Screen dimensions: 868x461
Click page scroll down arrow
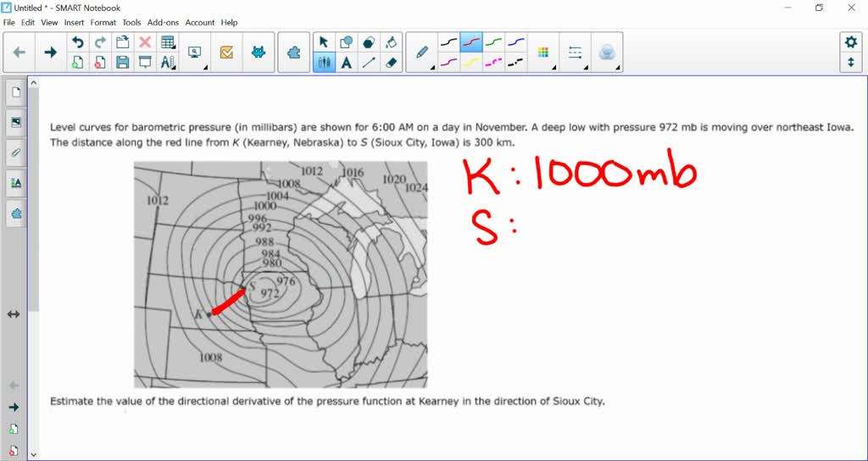coord(33,454)
